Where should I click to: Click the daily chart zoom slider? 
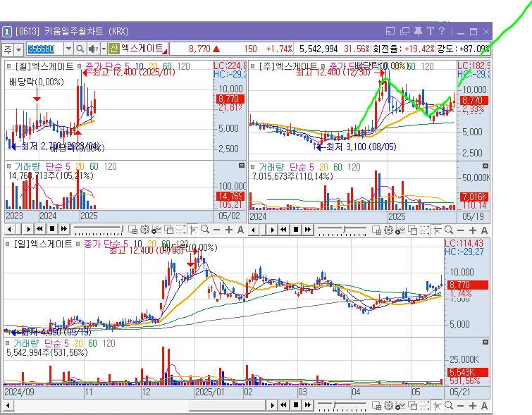pyautogui.click(x=342, y=406)
